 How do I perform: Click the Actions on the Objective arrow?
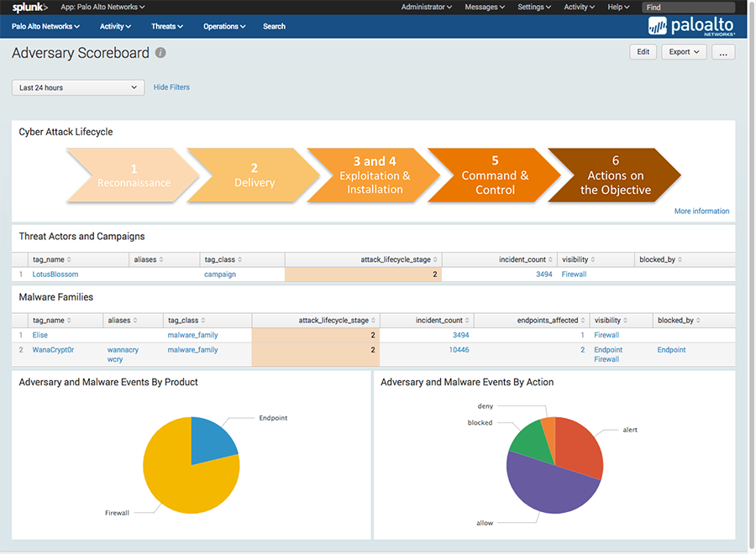pos(615,175)
